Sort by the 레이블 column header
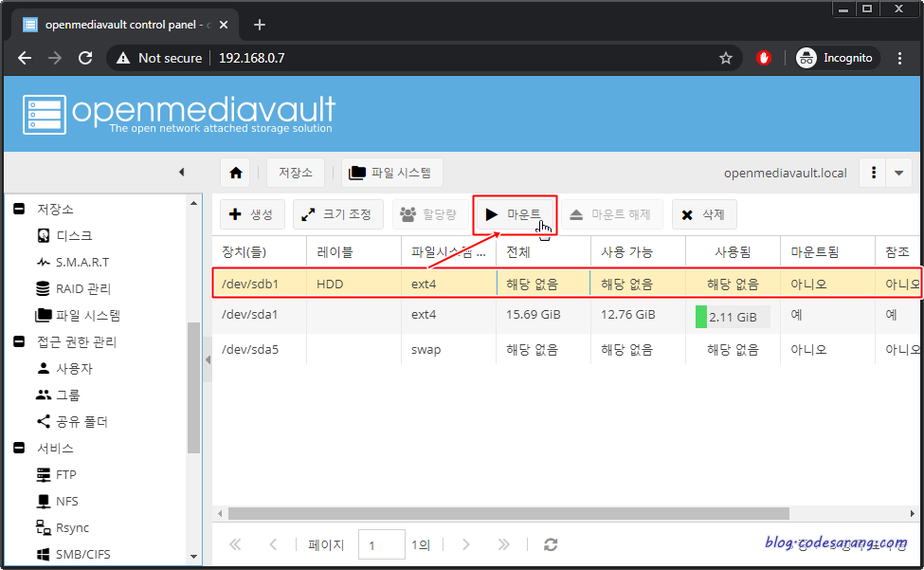This screenshot has width=924, height=570. [x=354, y=251]
